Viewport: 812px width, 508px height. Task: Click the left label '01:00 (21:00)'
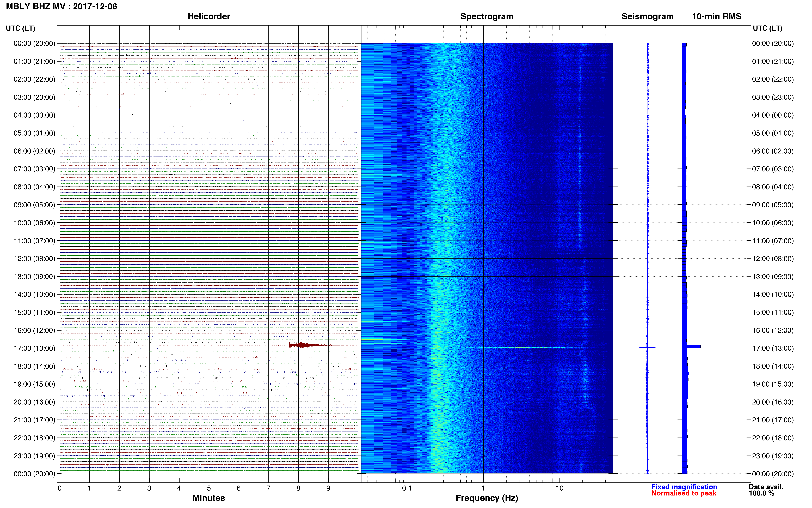tap(34, 62)
